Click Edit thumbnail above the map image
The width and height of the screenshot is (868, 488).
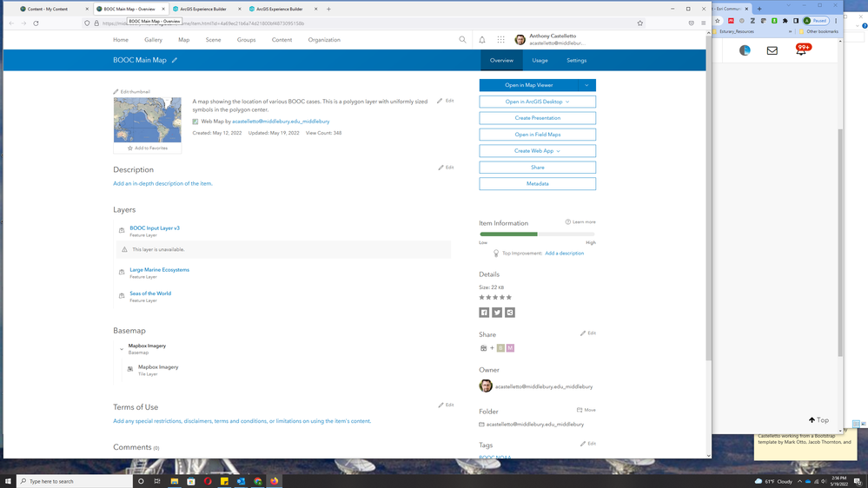tap(132, 92)
